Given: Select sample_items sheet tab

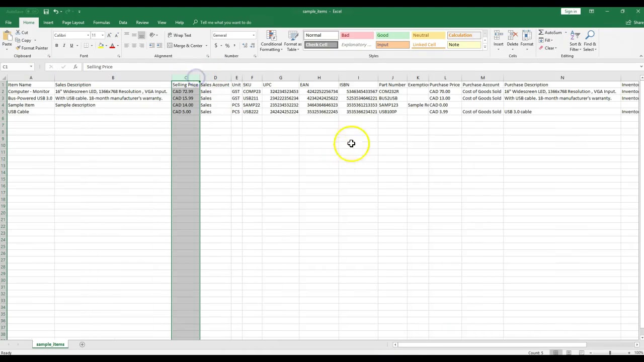Looking at the screenshot, I should 50,344.
